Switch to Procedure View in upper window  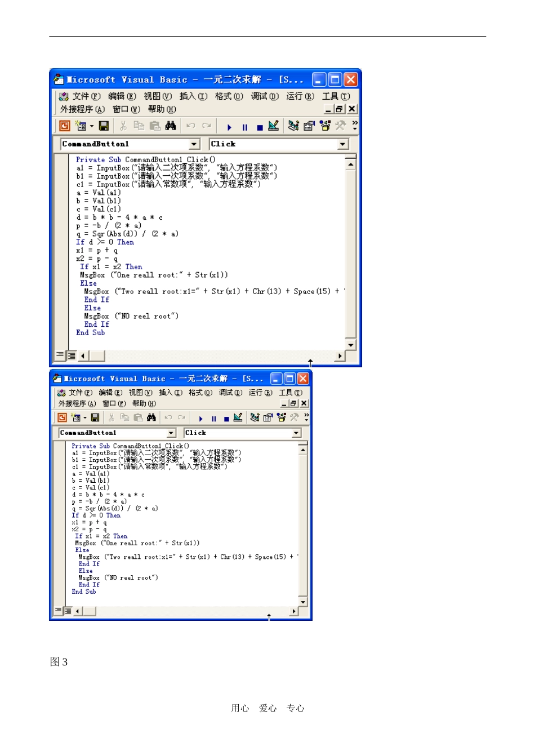[59, 355]
